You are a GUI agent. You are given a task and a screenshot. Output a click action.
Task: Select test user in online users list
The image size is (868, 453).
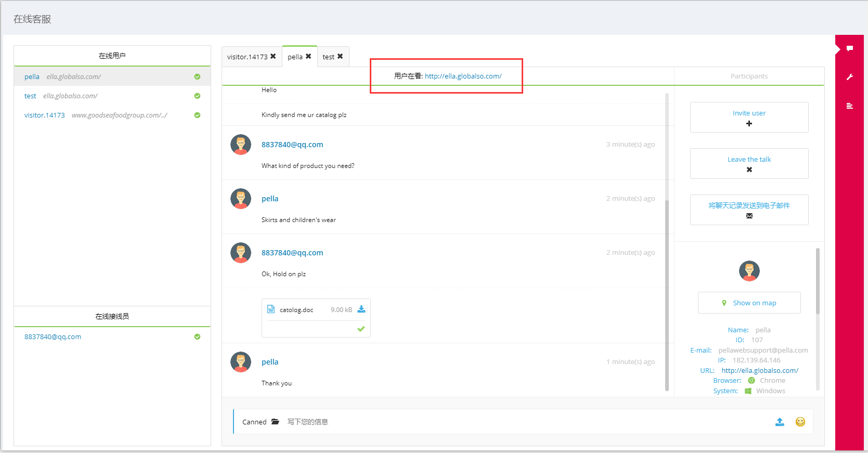(30, 96)
